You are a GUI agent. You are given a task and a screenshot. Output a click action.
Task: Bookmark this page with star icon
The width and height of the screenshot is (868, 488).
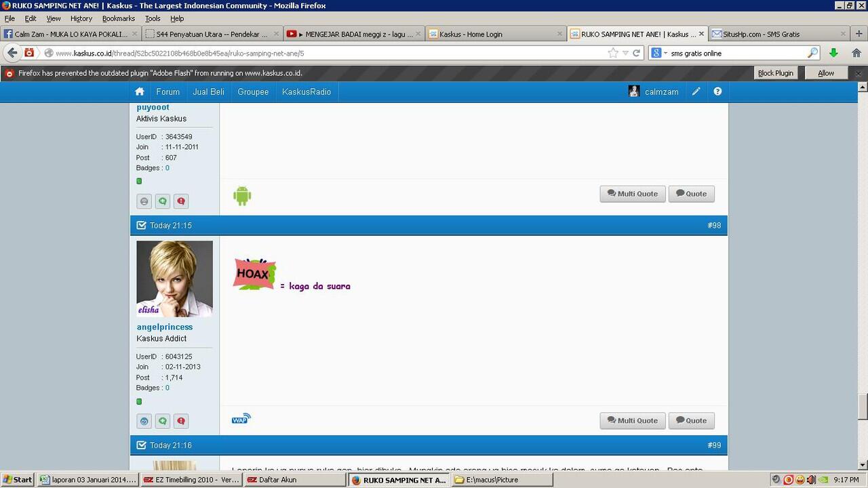613,53
